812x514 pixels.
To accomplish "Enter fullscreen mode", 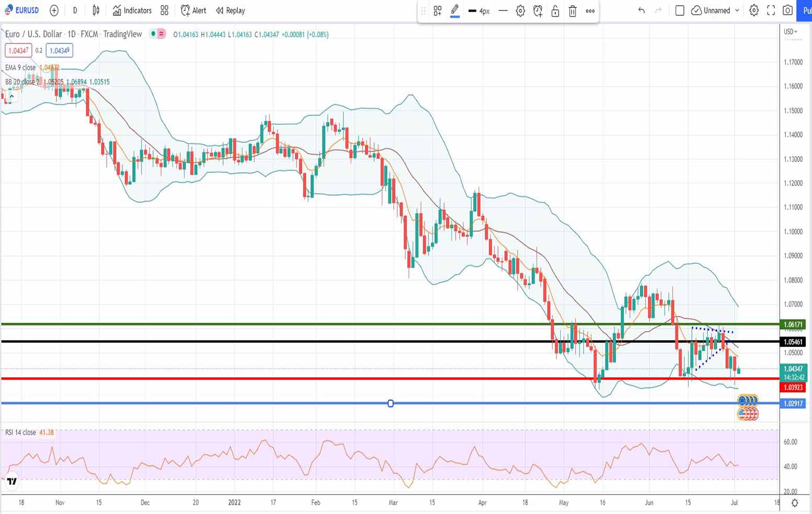I will pyautogui.click(x=771, y=10).
